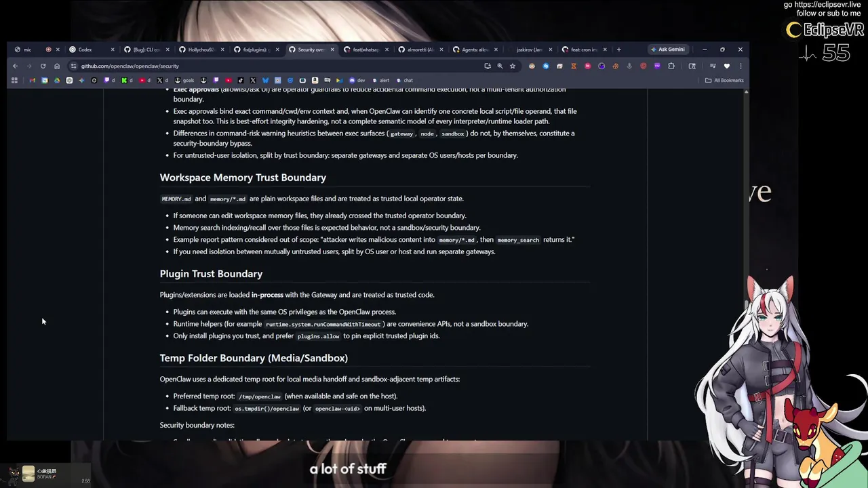Screen dimensions: 868x488
Task: Go back using the browser back arrow
Action: [15, 66]
